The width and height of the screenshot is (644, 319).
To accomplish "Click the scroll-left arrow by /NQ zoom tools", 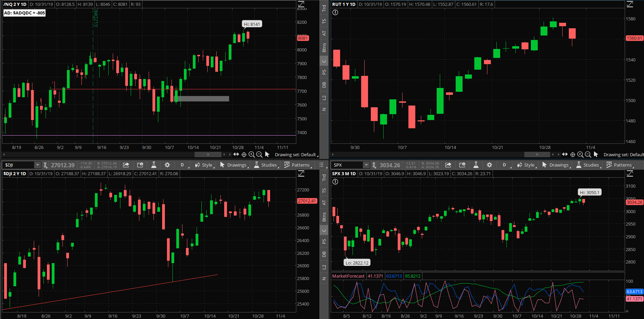I will tap(224, 154).
